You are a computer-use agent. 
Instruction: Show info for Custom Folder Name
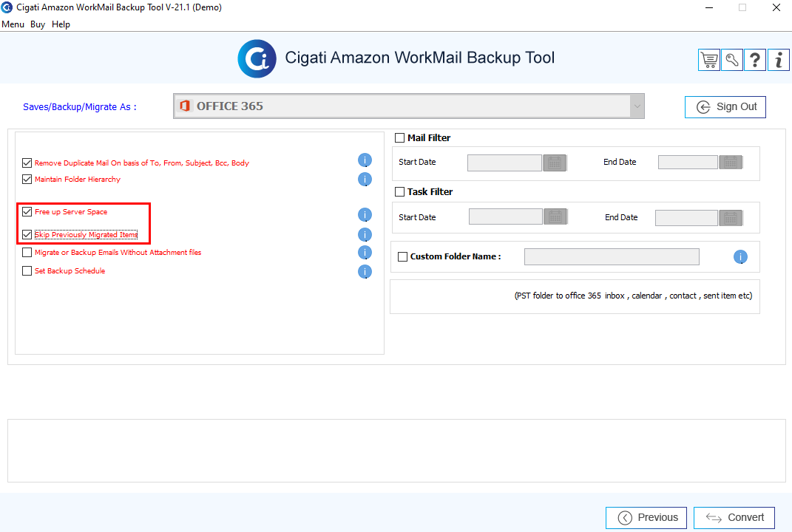[x=740, y=257]
